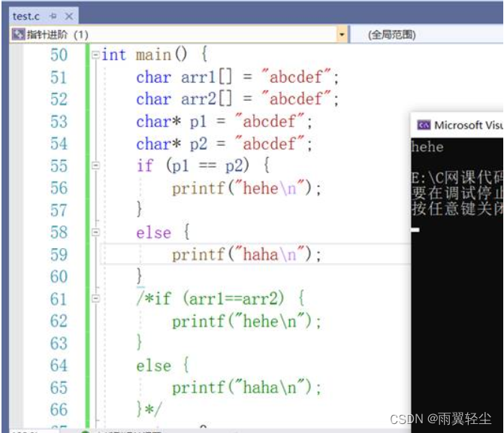This screenshot has width=504, height=433.
Task: Click line number 50
Action: coord(59,55)
